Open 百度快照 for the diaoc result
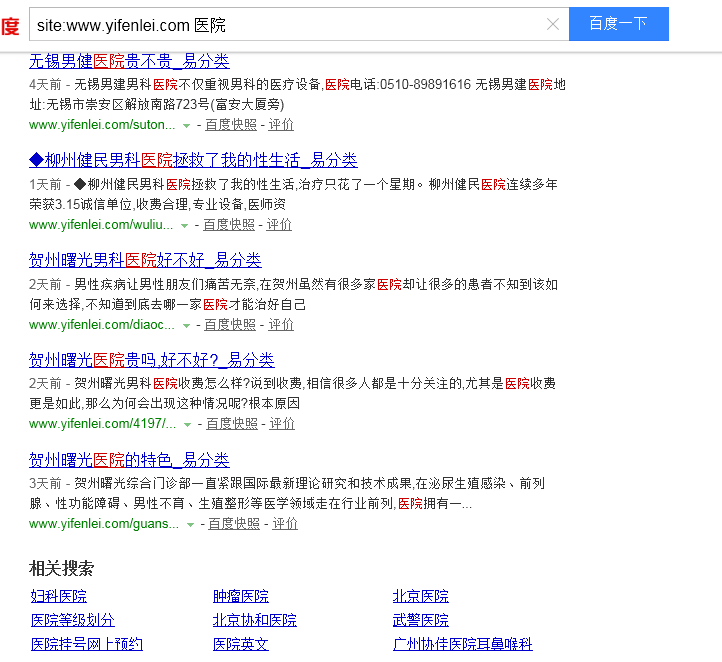Image resolution: width=722 pixels, height=662 pixels. (x=230, y=325)
